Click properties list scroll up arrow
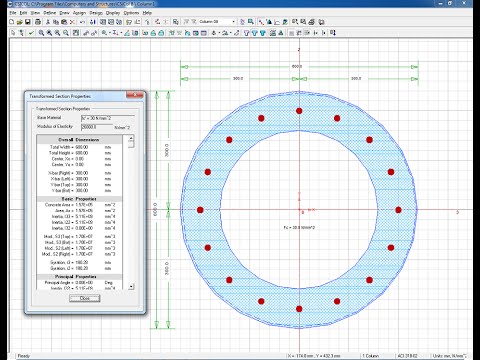This screenshot has width=480, height=360. tap(131, 138)
